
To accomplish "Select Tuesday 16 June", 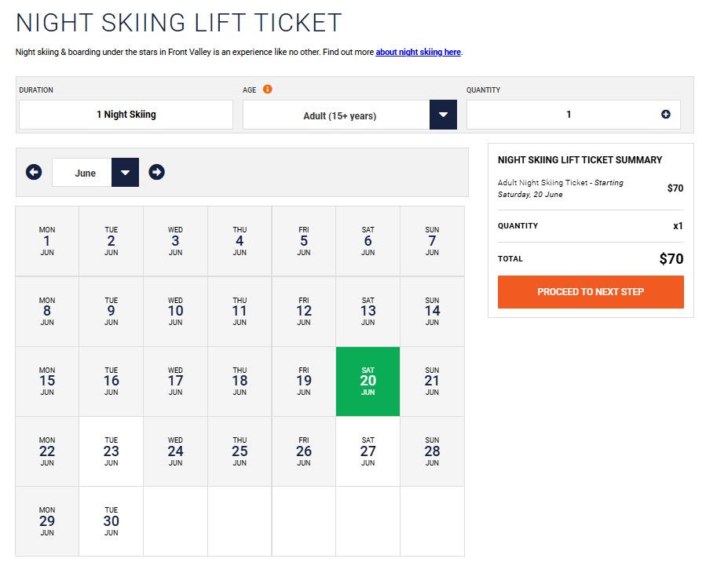I will pos(111,382).
